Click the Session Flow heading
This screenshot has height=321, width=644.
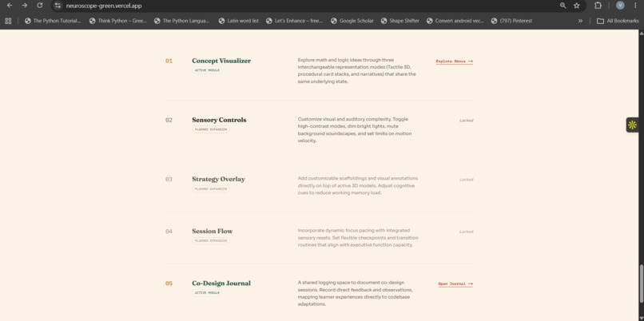pos(213,231)
